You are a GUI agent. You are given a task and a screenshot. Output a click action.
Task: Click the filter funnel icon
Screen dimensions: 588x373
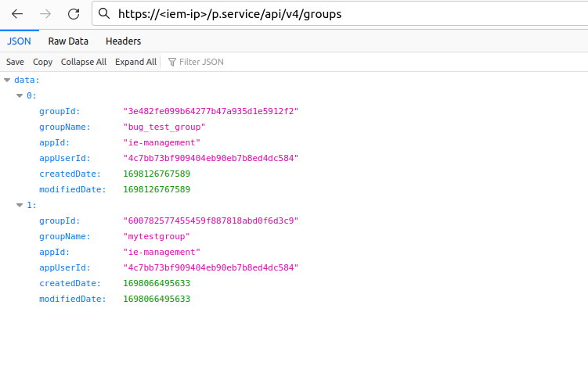click(x=171, y=62)
